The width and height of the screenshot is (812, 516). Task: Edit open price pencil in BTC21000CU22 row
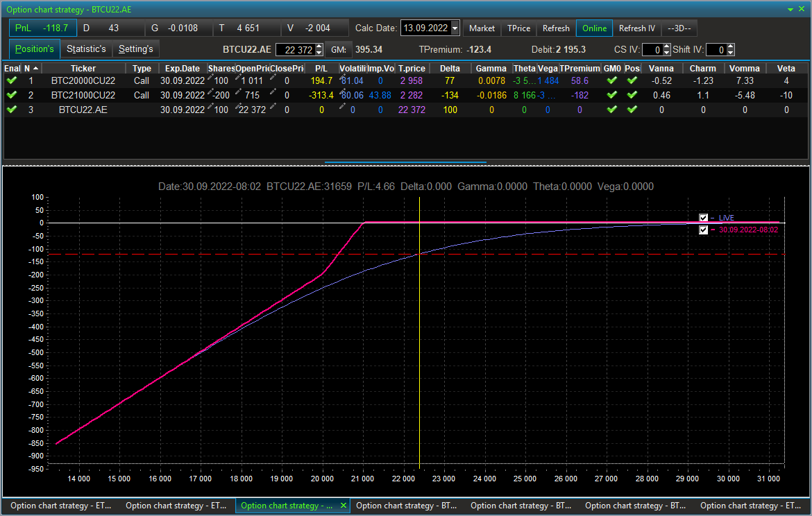(x=238, y=92)
